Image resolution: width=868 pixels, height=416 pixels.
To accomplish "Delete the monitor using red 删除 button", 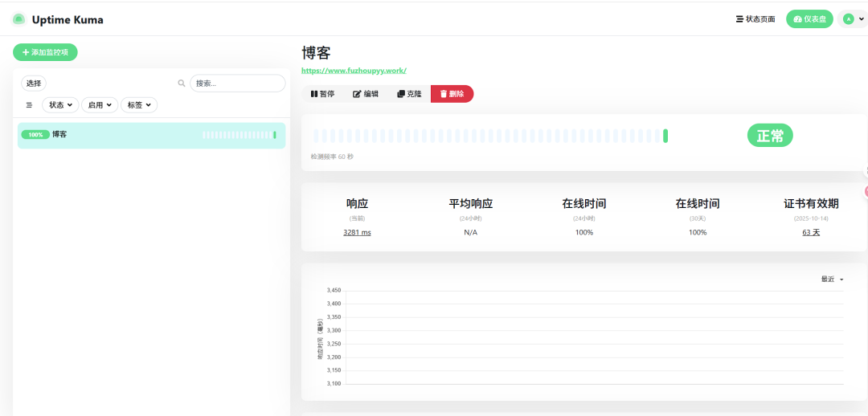I will click(452, 94).
